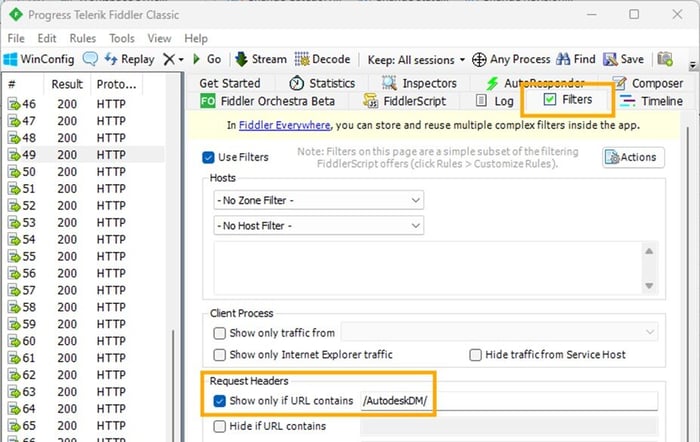Viewport: 700px width, 442px height.
Task: Click the comment speech bubble icon
Action: [90, 59]
